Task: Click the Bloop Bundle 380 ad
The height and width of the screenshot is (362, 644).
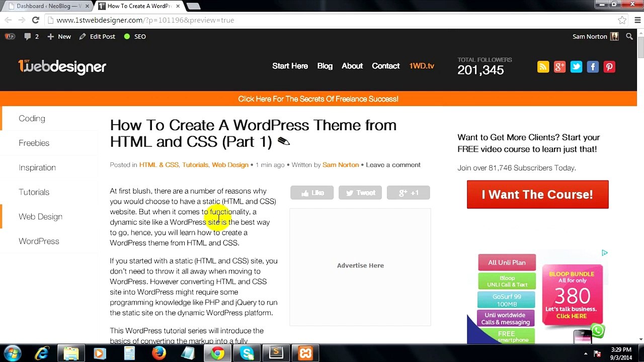Action: (572, 295)
